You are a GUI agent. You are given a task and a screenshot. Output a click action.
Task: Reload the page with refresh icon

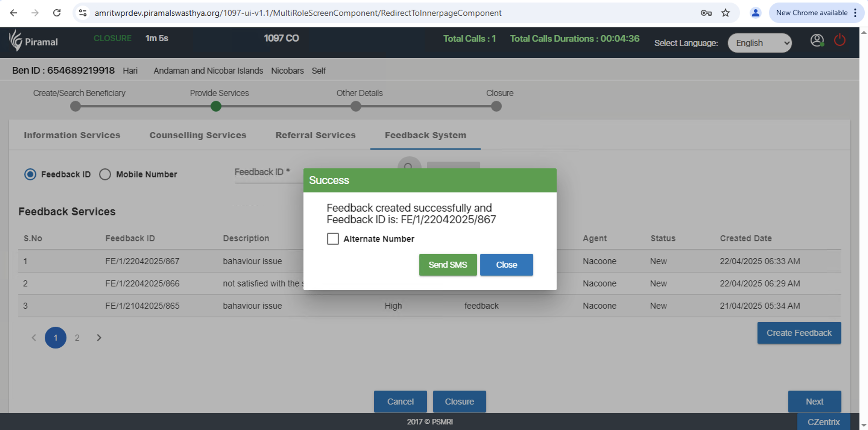pyautogui.click(x=57, y=13)
